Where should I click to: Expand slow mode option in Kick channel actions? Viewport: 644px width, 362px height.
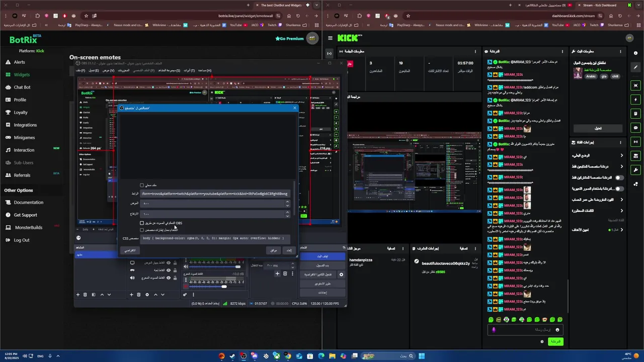tap(621, 155)
